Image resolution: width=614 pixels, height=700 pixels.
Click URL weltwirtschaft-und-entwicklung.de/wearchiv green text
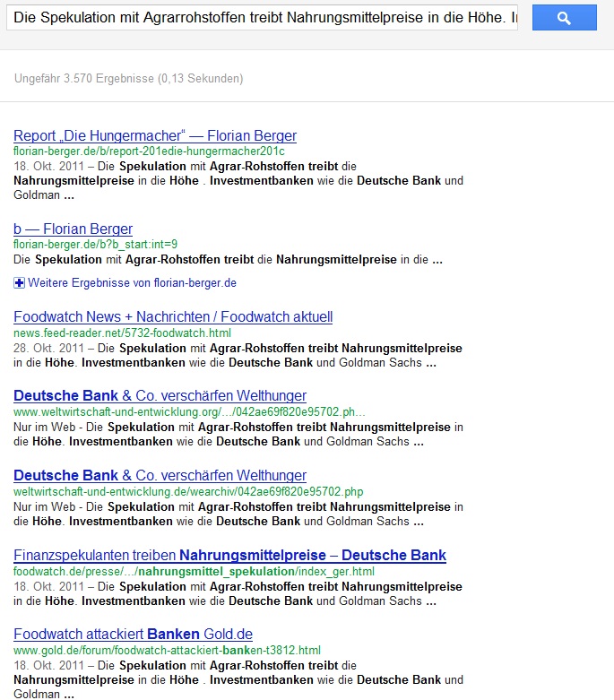188,491
